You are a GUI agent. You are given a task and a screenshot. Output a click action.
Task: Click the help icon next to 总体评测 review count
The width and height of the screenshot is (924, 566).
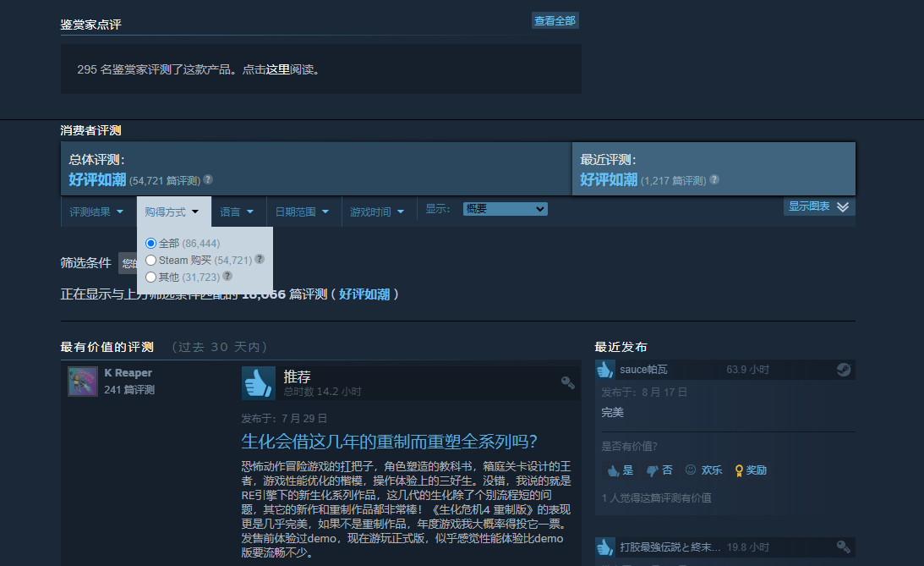tap(208, 180)
